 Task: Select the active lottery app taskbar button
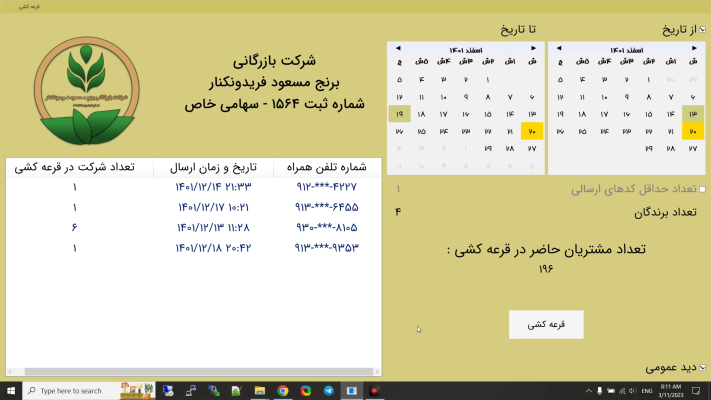352,390
